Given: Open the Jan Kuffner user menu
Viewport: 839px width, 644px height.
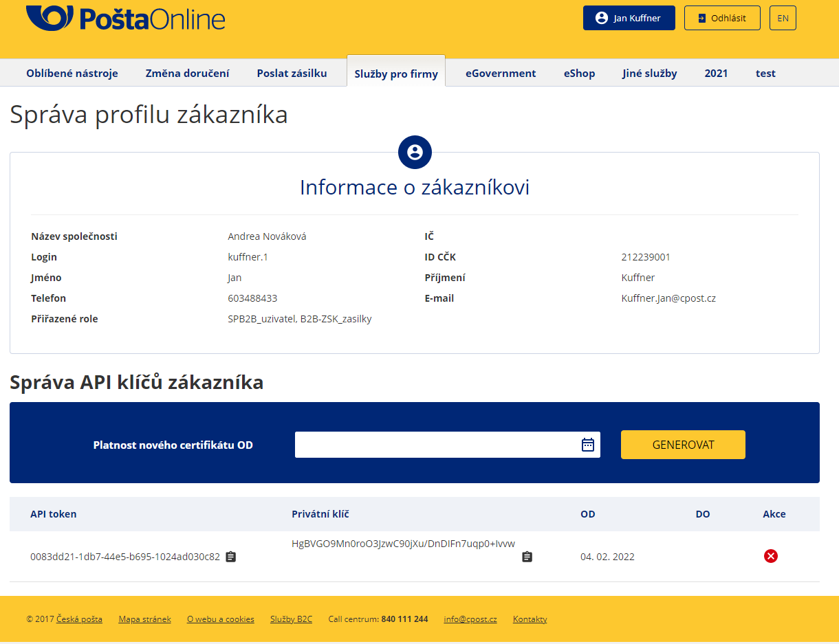Looking at the screenshot, I should [629, 18].
